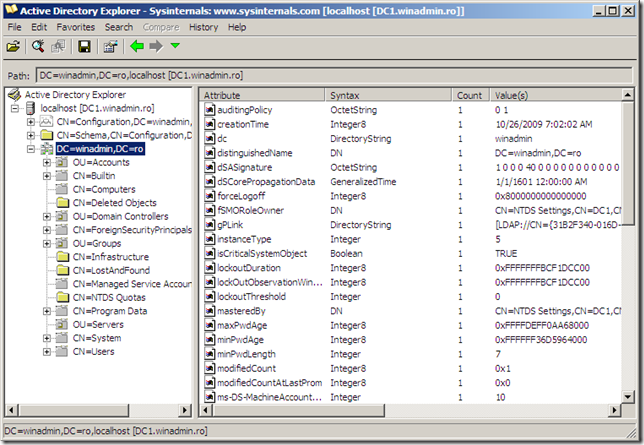This screenshot has width=644, height=445.
Task: Open the History menu
Action: [x=203, y=27]
